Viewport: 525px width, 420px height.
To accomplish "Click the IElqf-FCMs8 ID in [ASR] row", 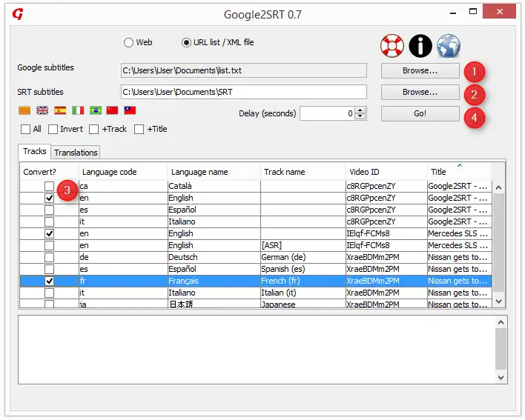I will (x=386, y=245).
